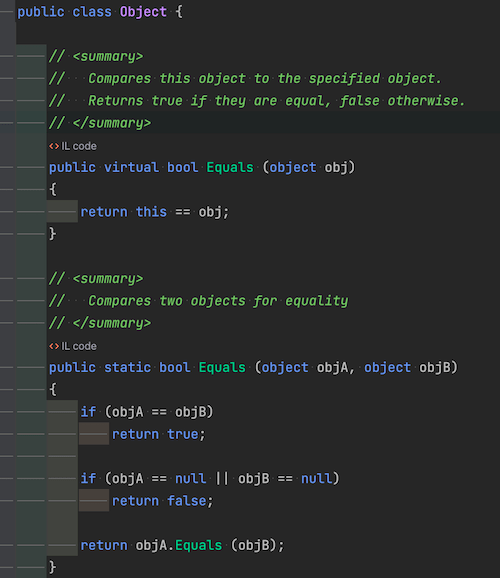Click Equals in the virtual method signature

click(x=230, y=167)
